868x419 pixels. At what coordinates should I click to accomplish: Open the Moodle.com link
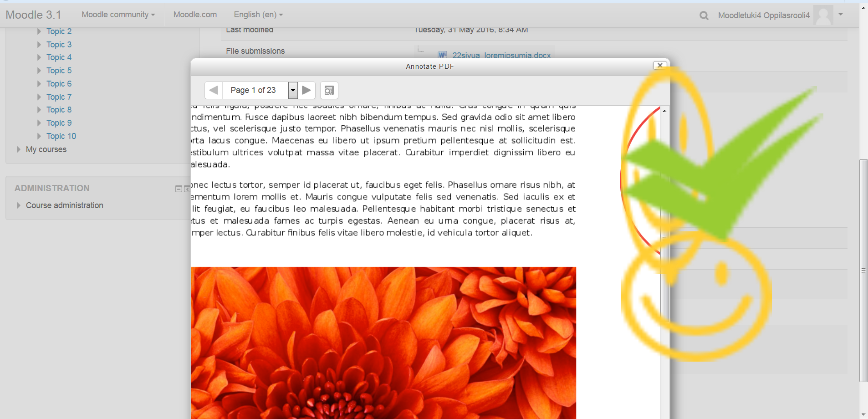coord(195,15)
